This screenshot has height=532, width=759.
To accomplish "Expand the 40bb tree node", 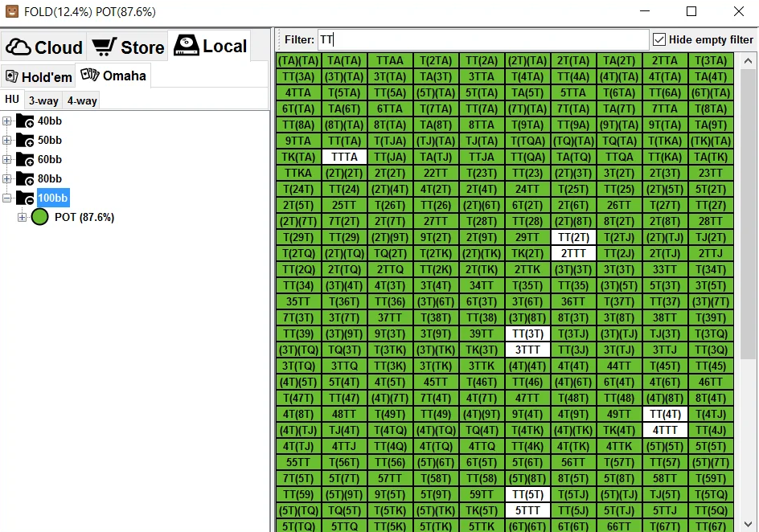I will pos(6,121).
